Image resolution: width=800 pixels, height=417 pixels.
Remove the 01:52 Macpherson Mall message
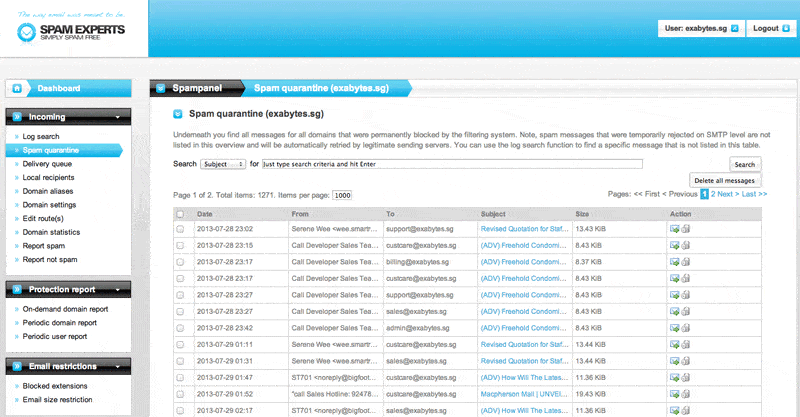[x=686, y=394]
